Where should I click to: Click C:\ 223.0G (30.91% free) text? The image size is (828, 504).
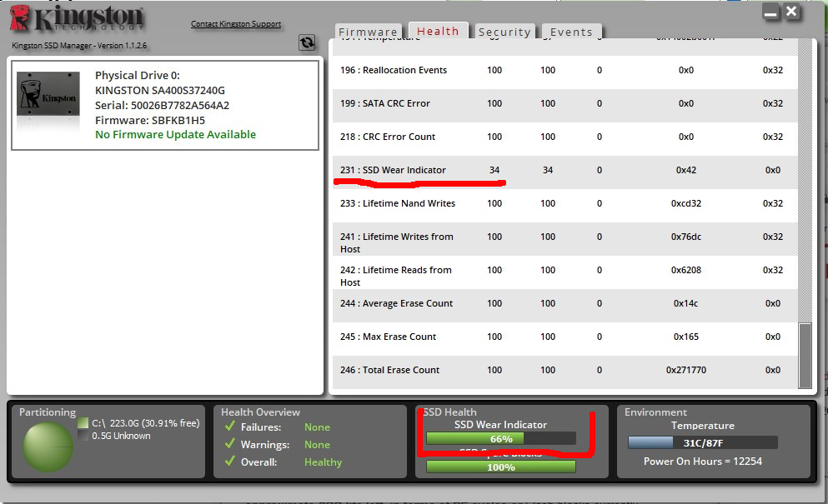(146, 423)
